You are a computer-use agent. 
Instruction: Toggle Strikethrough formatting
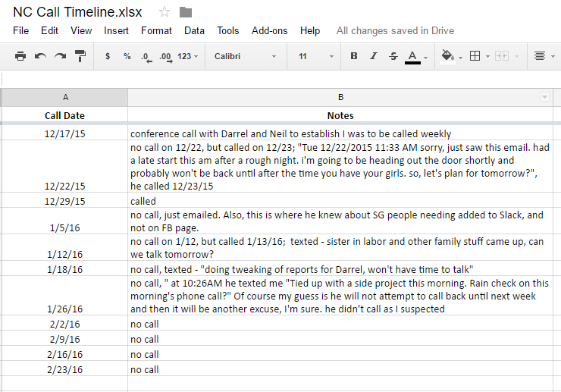(393, 56)
